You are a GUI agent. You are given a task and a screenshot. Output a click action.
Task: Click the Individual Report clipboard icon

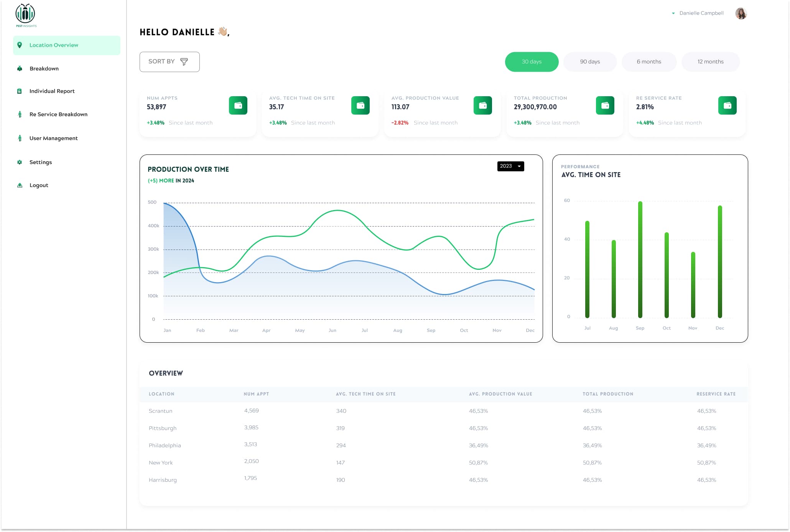tap(20, 91)
